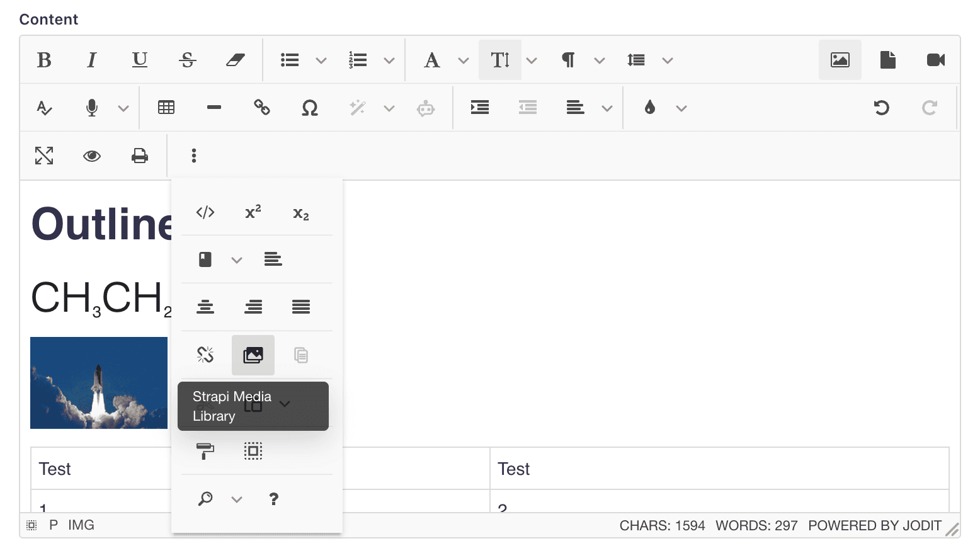Click the superscript x² icon
Viewport: 980px width, 558px height.
[253, 212]
